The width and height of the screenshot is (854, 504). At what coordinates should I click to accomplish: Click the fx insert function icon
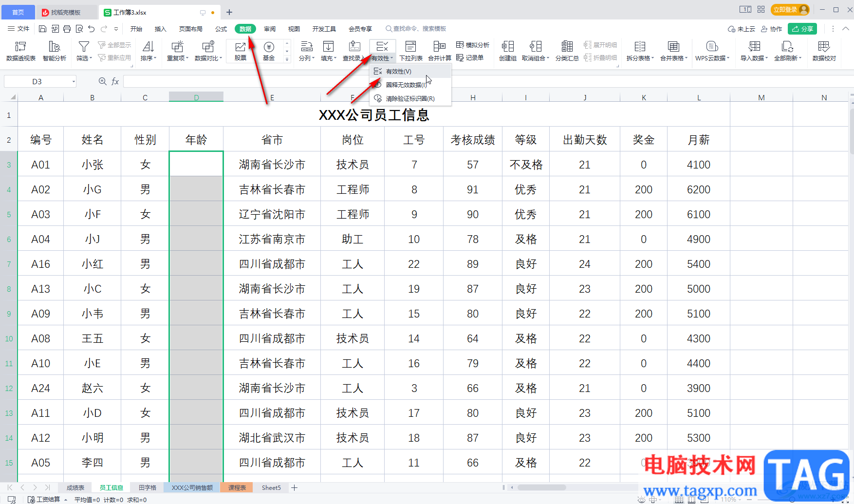[x=115, y=81]
